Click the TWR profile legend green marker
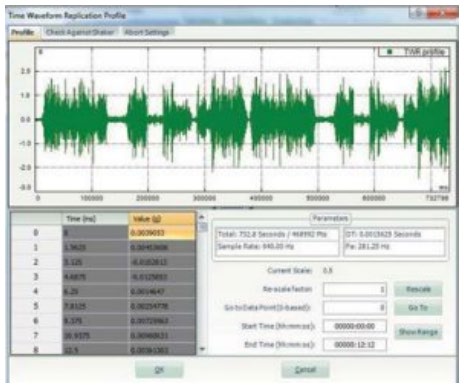The width and height of the screenshot is (464, 391). tap(389, 52)
